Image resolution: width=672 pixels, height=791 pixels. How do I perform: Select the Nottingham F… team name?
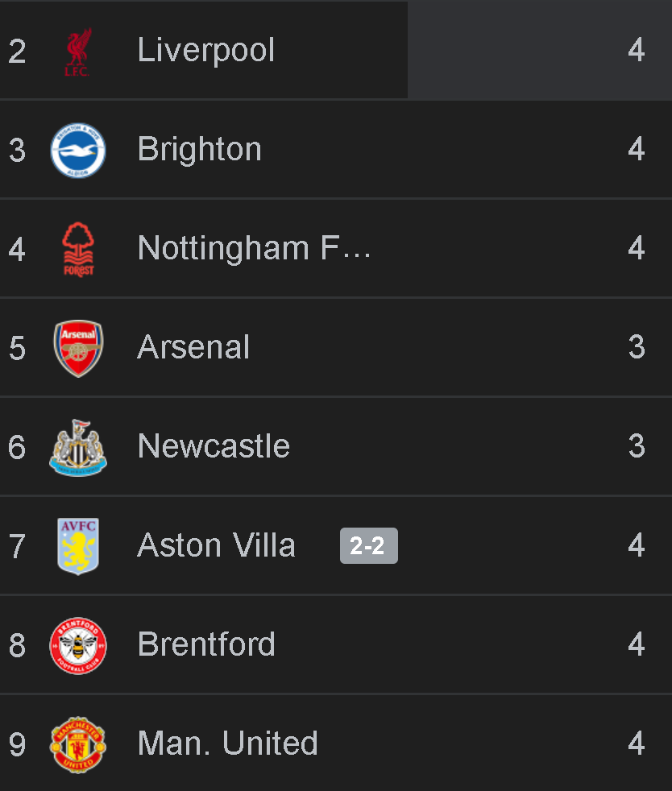pyautogui.click(x=255, y=248)
